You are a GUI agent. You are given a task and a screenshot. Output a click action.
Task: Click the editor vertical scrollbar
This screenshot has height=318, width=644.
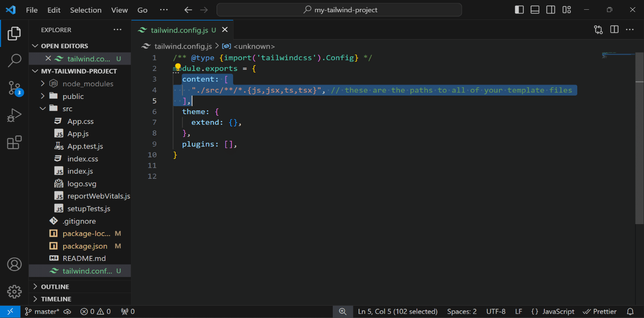click(x=640, y=137)
